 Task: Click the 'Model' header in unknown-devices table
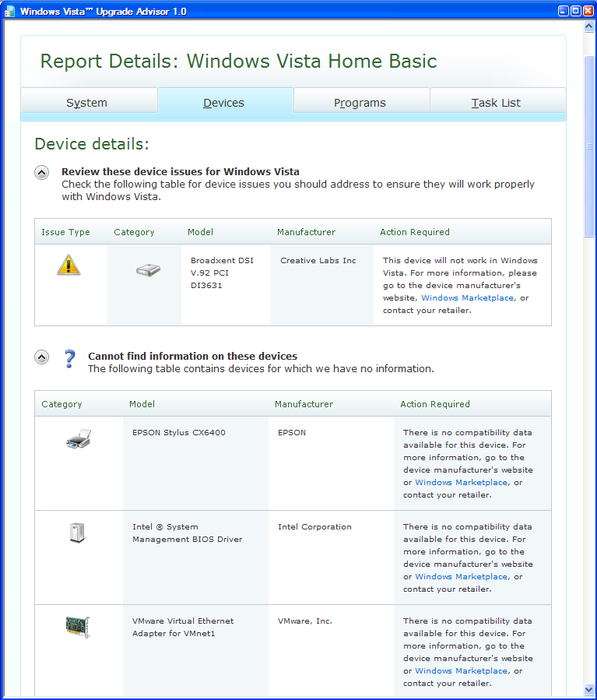click(142, 404)
